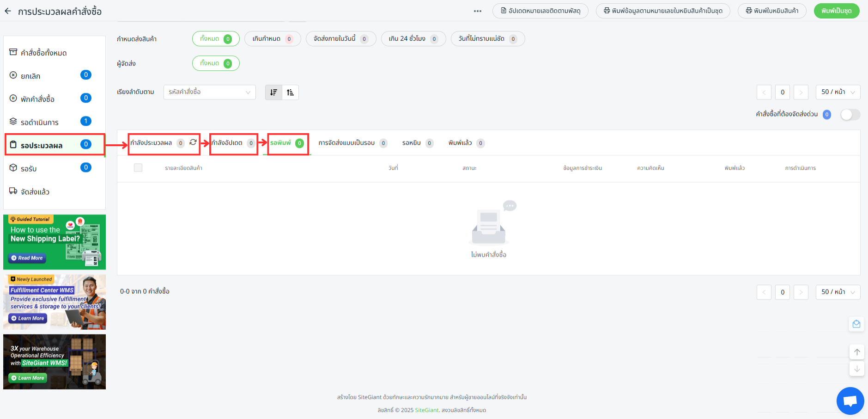Sort orders in descending order icon
The width and height of the screenshot is (868, 419).
273,92
